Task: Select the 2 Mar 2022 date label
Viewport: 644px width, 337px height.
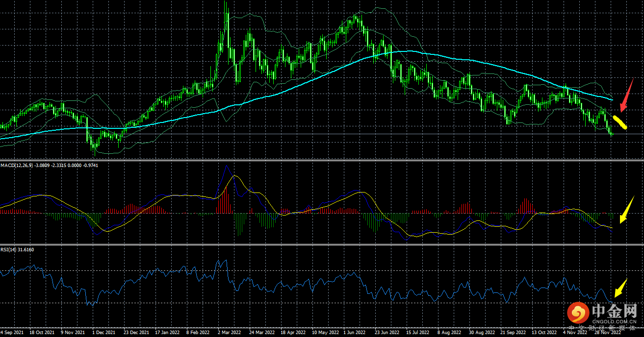Action: pos(229,332)
